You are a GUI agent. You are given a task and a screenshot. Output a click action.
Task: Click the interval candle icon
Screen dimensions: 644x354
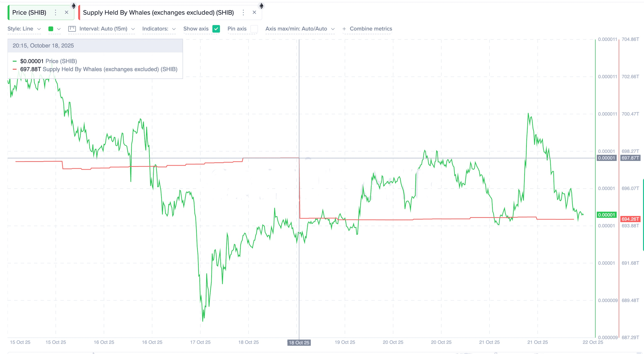pyautogui.click(x=72, y=29)
